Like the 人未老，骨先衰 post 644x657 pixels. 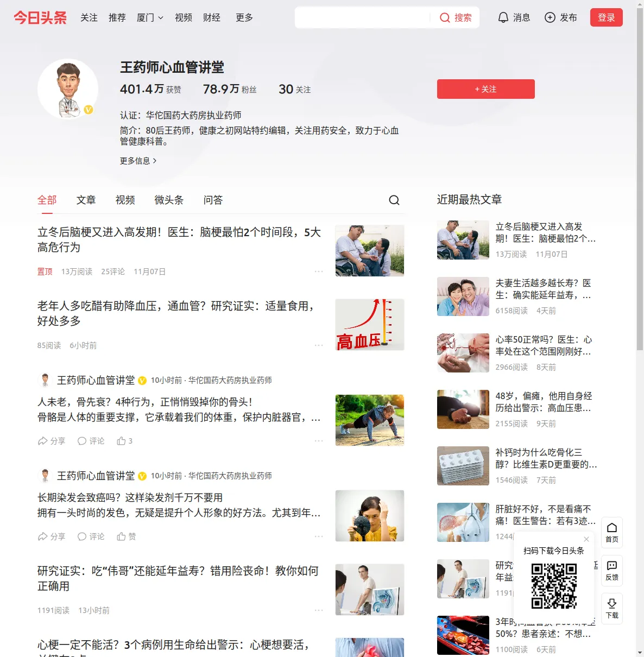[124, 441]
